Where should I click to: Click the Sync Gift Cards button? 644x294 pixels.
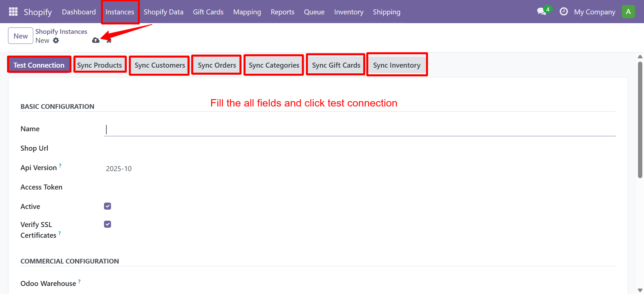click(x=336, y=65)
